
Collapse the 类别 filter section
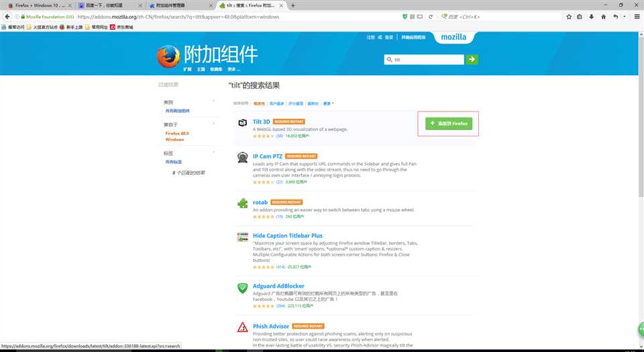pos(213,101)
